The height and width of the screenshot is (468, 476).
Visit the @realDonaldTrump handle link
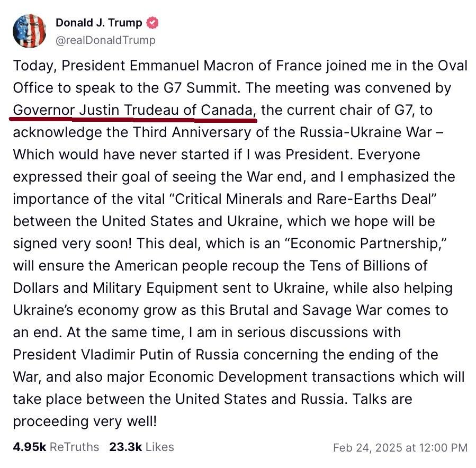[105, 40]
